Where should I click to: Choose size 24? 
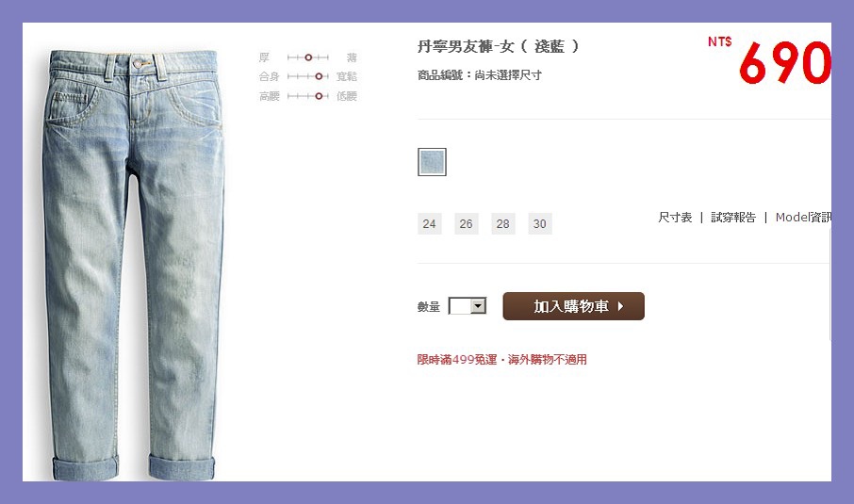click(429, 223)
